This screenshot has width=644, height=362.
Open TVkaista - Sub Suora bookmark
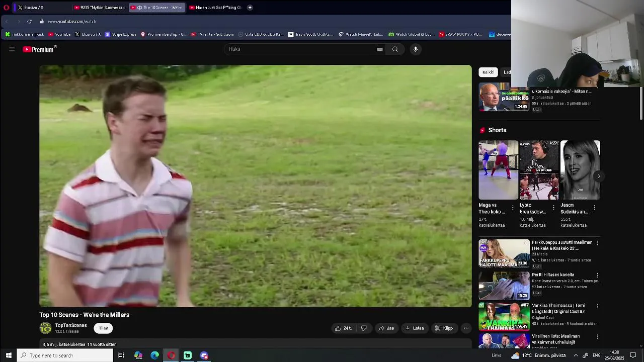[212, 34]
